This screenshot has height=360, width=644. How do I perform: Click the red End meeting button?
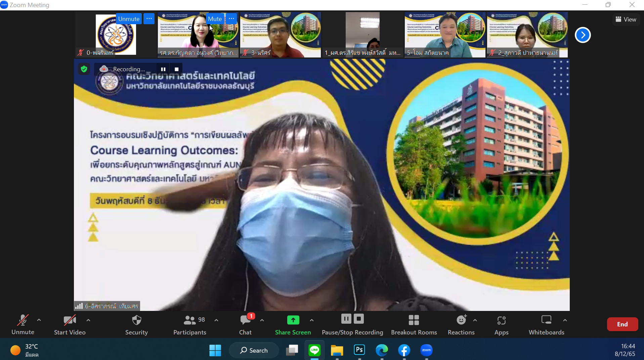click(x=622, y=324)
